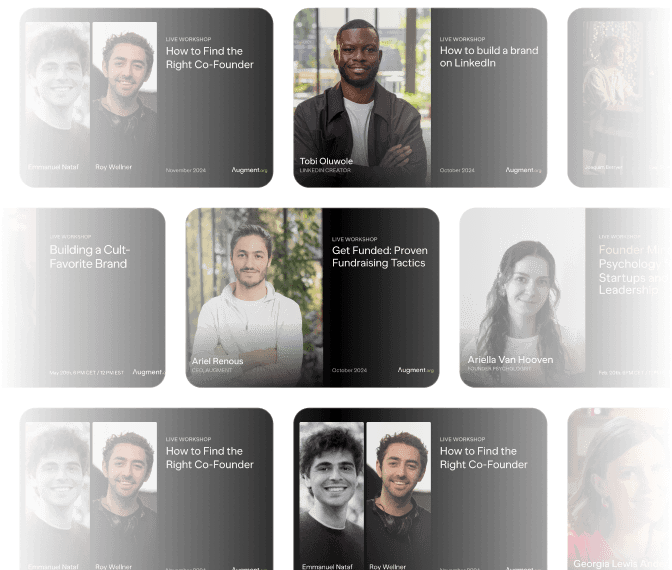Open the bottom-left 'How to Find the Right Co-Founder' title
The width and height of the screenshot is (672, 570).
[210, 458]
